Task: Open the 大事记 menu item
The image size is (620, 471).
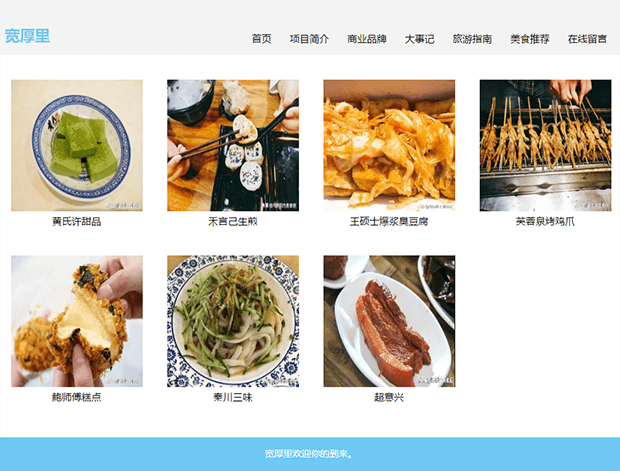Action: (x=419, y=39)
